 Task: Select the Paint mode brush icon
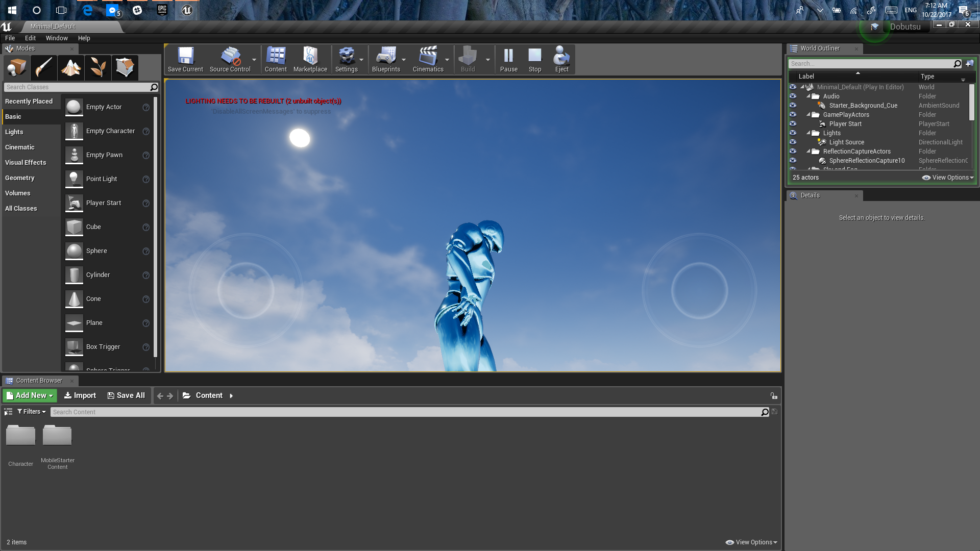click(x=44, y=67)
